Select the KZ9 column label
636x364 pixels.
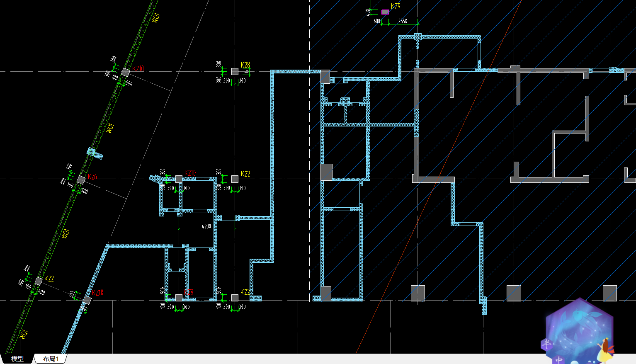tap(396, 6)
